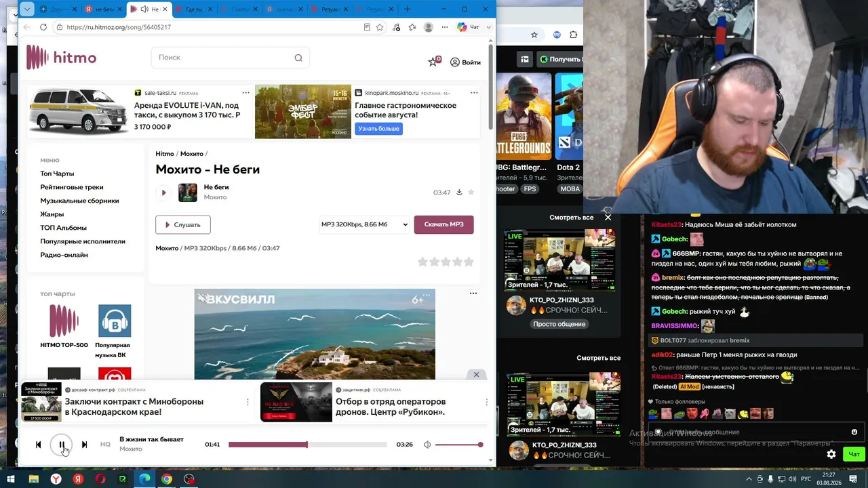
Task: Open Opera browser from the taskbar
Action: point(100,479)
